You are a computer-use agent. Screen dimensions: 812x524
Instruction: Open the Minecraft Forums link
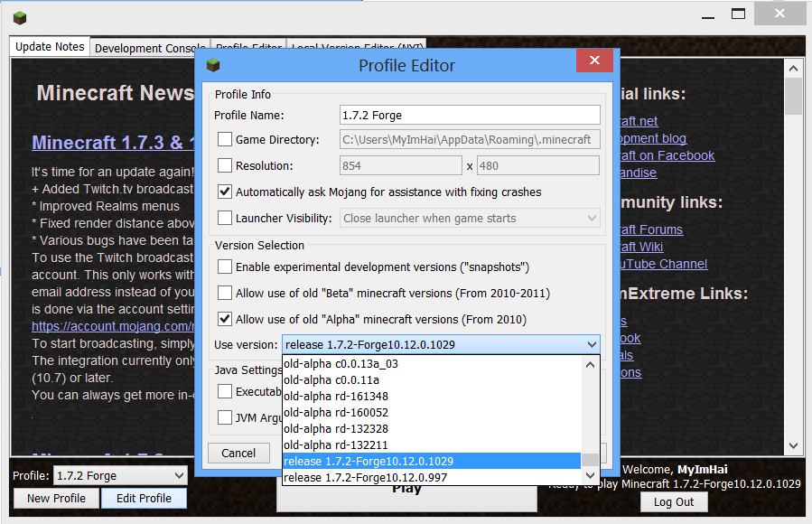point(651,229)
